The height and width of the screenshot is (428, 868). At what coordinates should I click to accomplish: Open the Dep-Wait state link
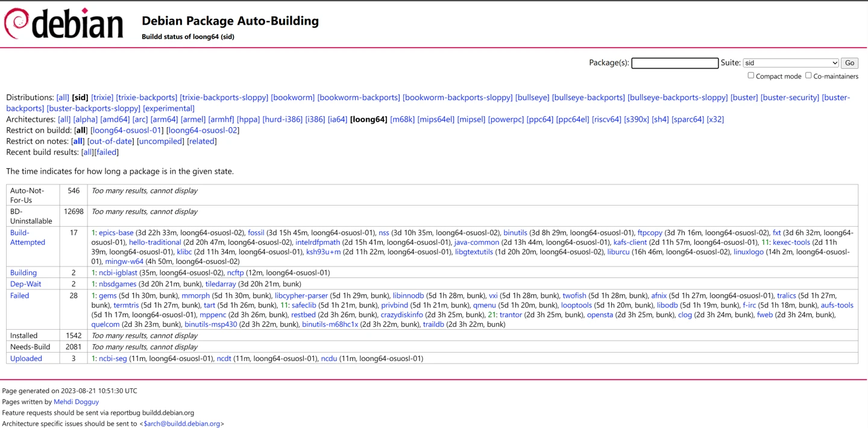click(25, 284)
